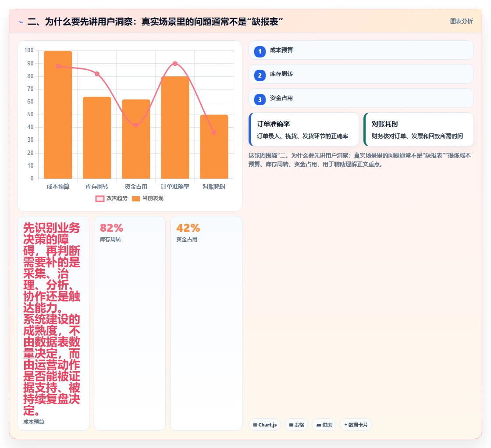Select the number 3 badge for 资金占用
Image resolution: width=491 pixels, height=448 pixels.
pyautogui.click(x=260, y=99)
